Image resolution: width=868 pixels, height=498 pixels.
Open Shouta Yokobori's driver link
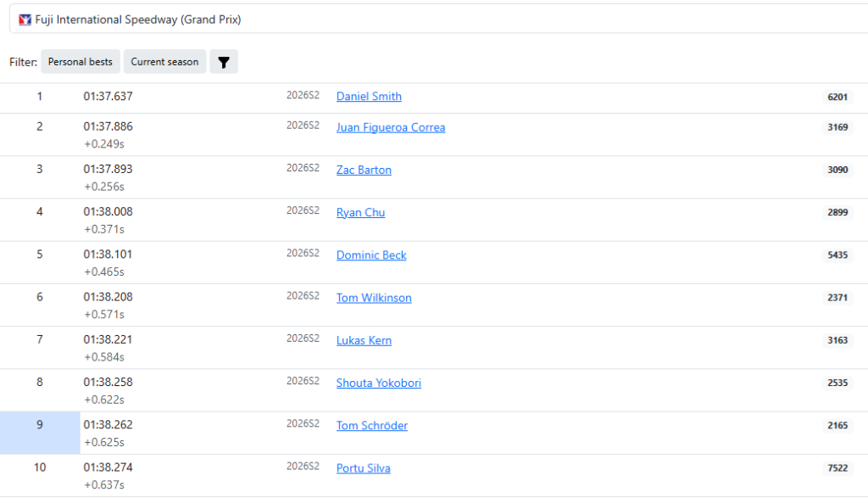click(x=379, y=383)
